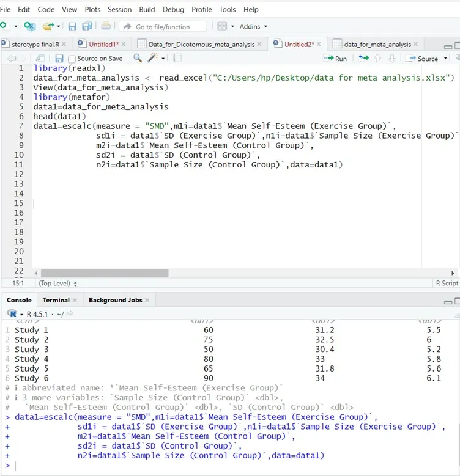This screenshot has width=460, height=476.
Task: Open the New File dropdown arrow
Action: (16, 26)
